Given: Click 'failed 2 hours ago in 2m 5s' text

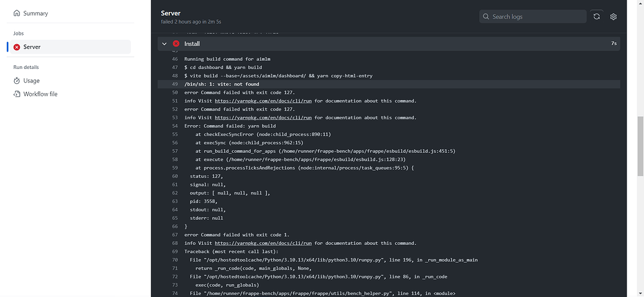Looking at the screenshot, I should tap(191, 22).
